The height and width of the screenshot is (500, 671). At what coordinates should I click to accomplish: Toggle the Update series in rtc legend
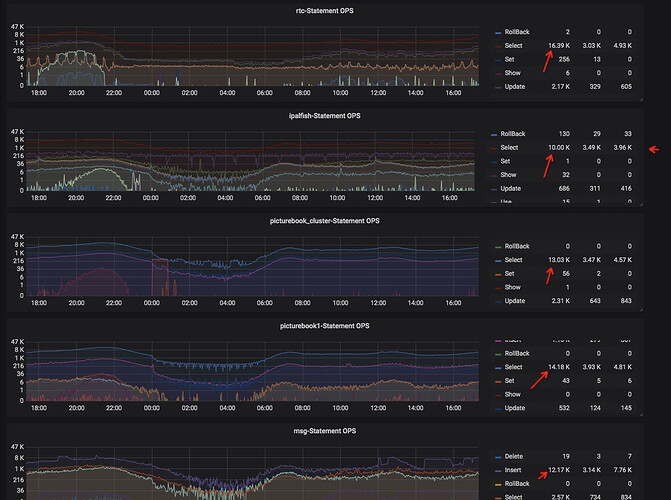pyautogui.click(x=514, y=86)
